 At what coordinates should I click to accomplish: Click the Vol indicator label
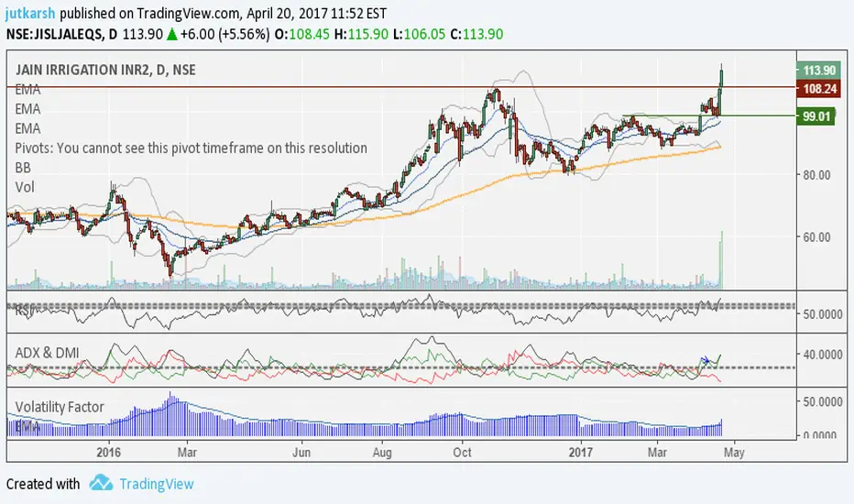coord(25,188)
